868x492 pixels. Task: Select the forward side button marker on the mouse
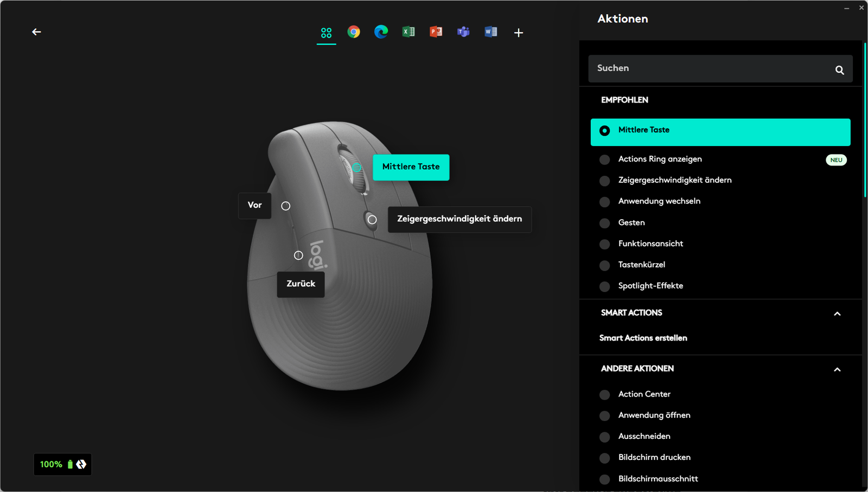coord(286,206)
